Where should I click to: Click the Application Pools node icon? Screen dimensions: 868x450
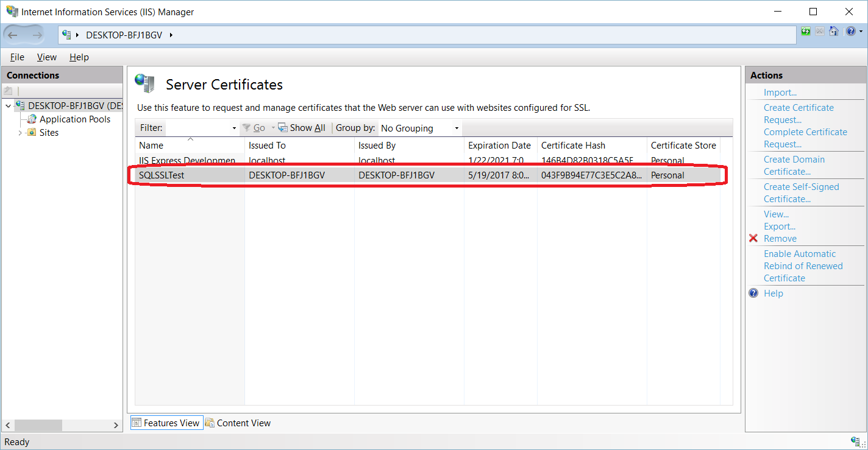[x=32, y=119]
